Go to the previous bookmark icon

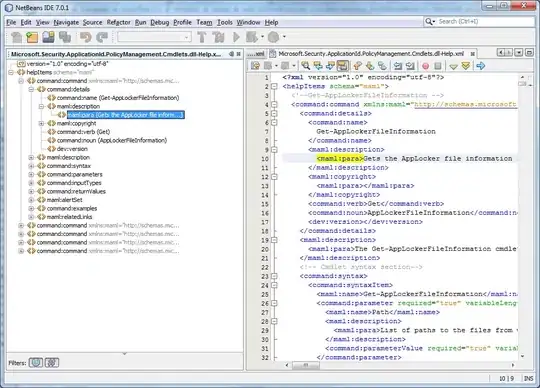click(x=357, y=65)
